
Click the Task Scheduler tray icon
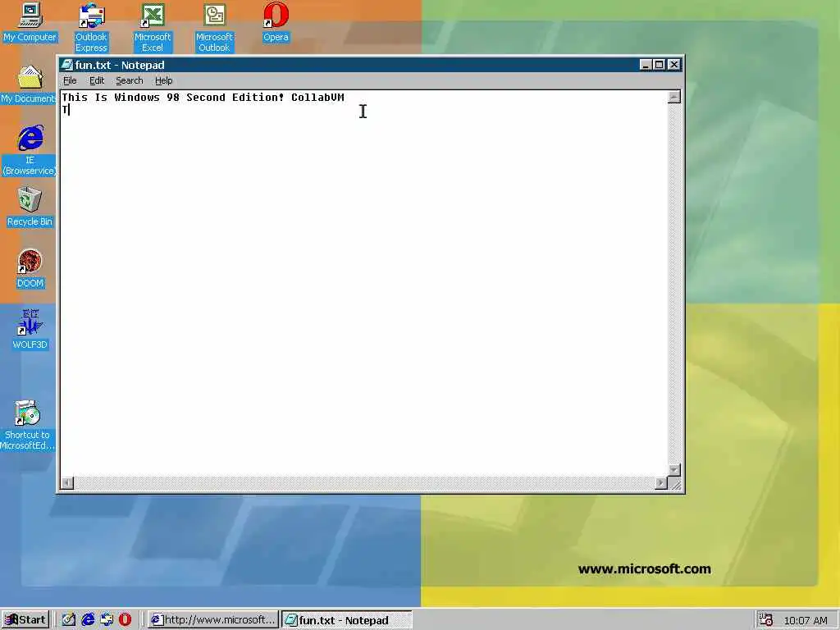click(x=765, y=620)
